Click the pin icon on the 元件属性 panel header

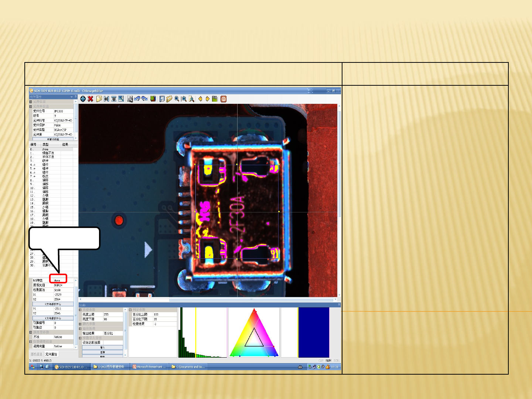[76, 97]
